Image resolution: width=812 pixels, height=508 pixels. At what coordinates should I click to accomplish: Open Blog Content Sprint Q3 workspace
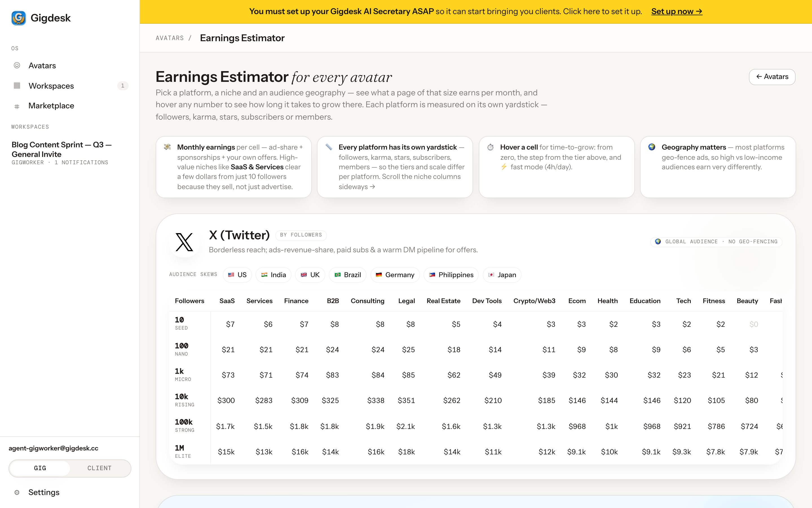(70, 153)
